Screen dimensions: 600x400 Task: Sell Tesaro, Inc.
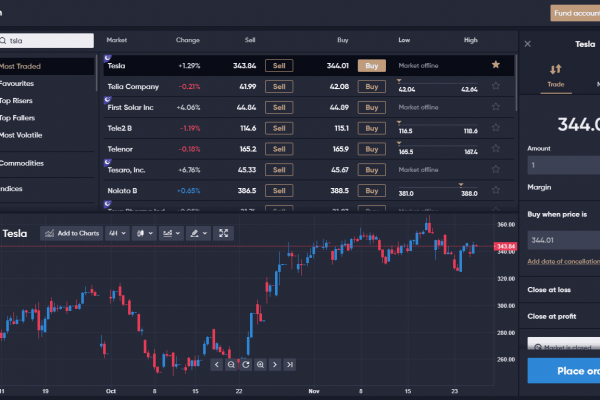pyautogui.click(x=279, y=170)
